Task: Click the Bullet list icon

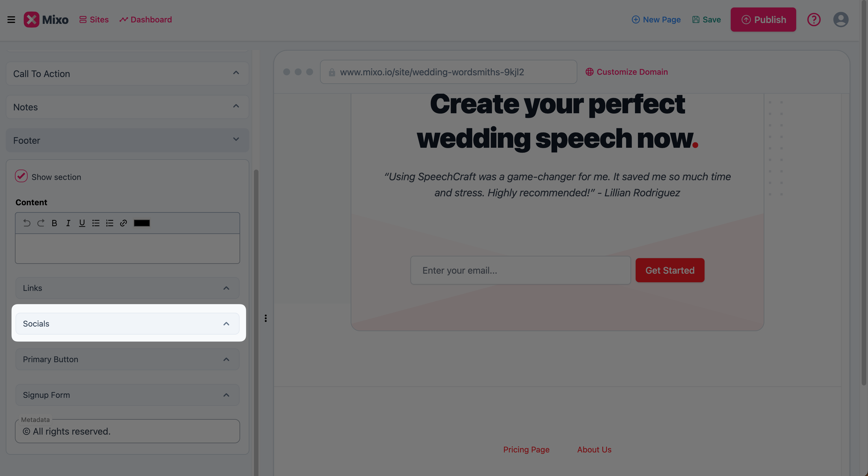Action: (x=95, y=223)
